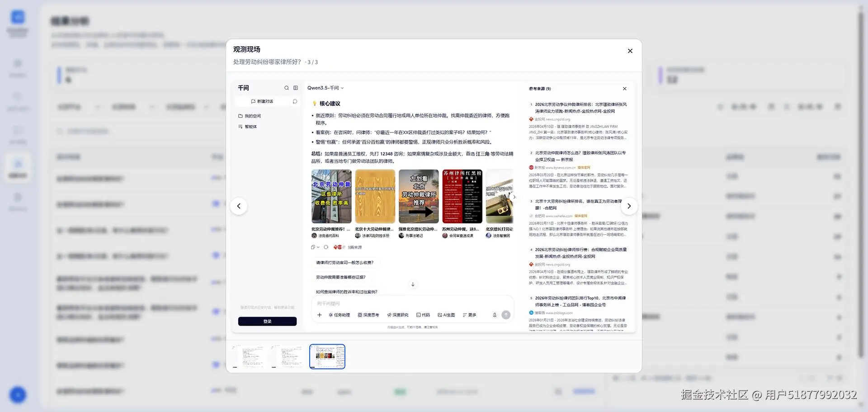Click the send arrow button
The width and height of the screenshot is (868, 412).
[x=506, y=315]
